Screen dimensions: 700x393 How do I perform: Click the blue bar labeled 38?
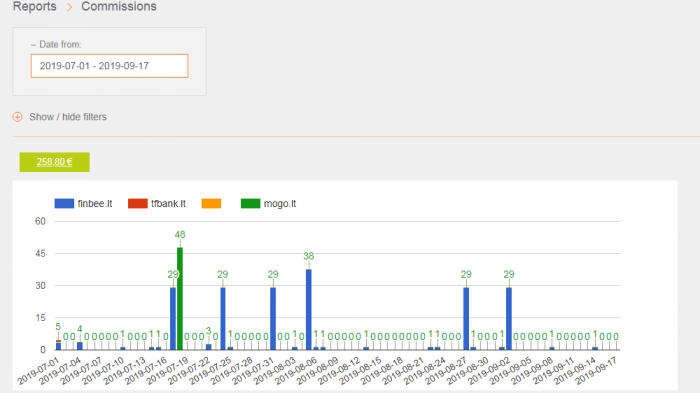pos(308,309)
